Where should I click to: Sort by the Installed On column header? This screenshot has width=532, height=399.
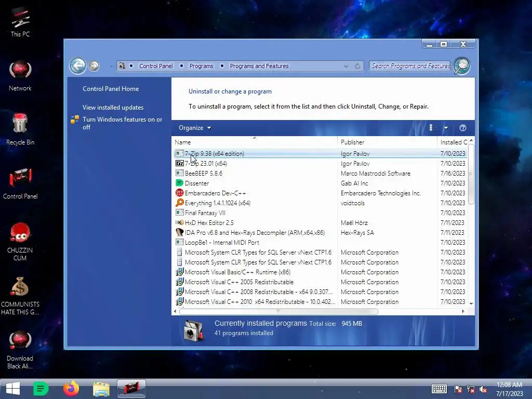pyautogui.click(x=453, y=142)
